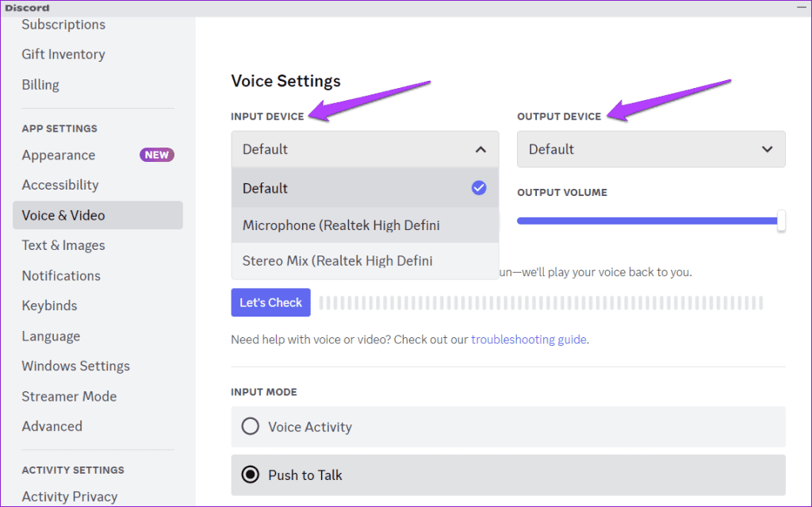Image resolution: width=812 pixels, height=507 pixels.
Task: Open Activity Privacy settings
Action: (x=70, y=495)
